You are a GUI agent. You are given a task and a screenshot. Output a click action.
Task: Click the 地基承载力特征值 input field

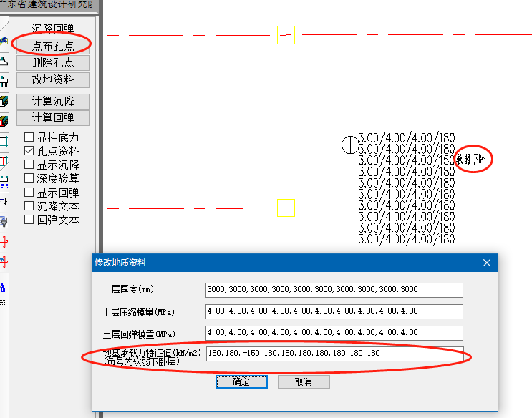point(334,354)
